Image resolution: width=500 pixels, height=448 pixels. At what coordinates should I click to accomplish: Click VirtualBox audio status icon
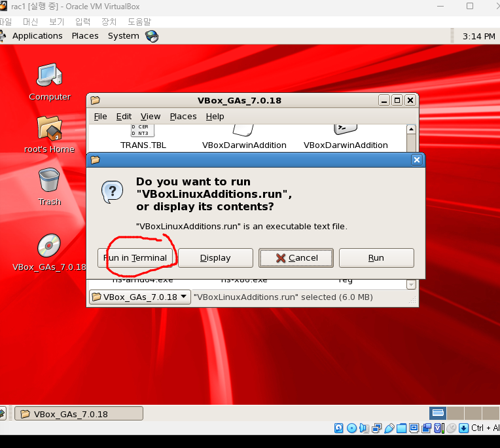click(x=364, y=428)
